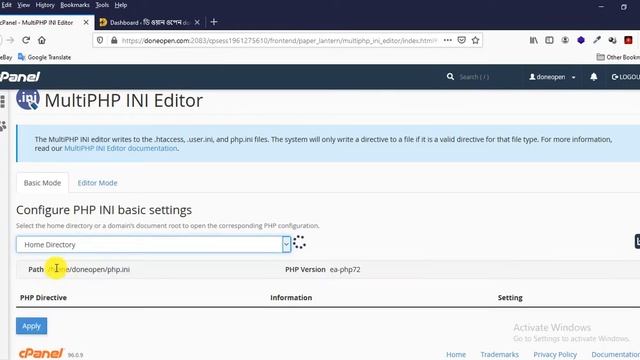
Task: Click the Setting column header
Action: click(x=510, y=298)
